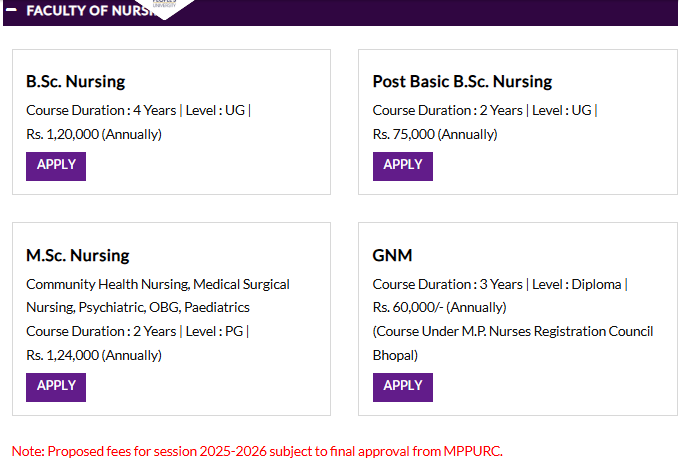Click M.Sc. Nursing fee Rs. 1,24,000 text
This screenshot has height=471, width=679.
click(93, 355)
